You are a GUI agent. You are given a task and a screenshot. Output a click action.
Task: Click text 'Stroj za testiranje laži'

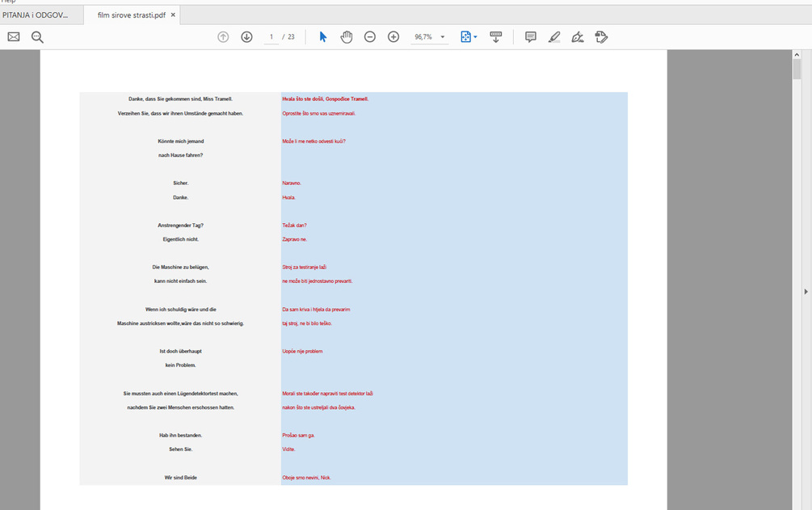(x=304, y=268)
